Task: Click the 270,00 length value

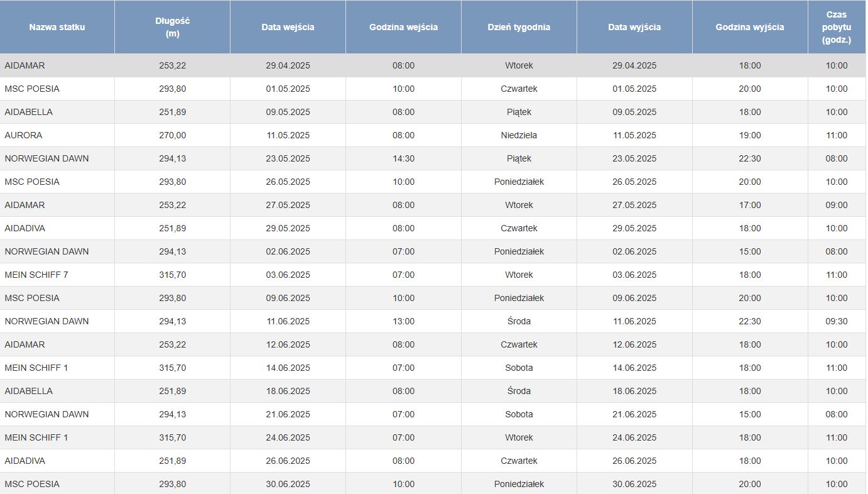Action: (x=172, y=135)
